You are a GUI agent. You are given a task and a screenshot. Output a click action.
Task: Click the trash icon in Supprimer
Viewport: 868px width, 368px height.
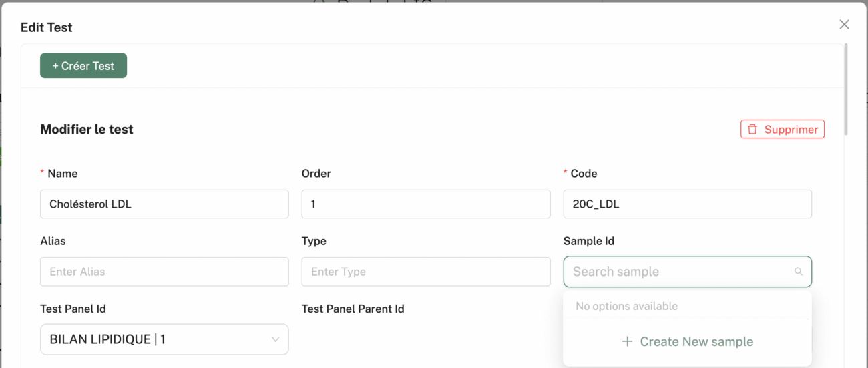[x=752, y=130]
